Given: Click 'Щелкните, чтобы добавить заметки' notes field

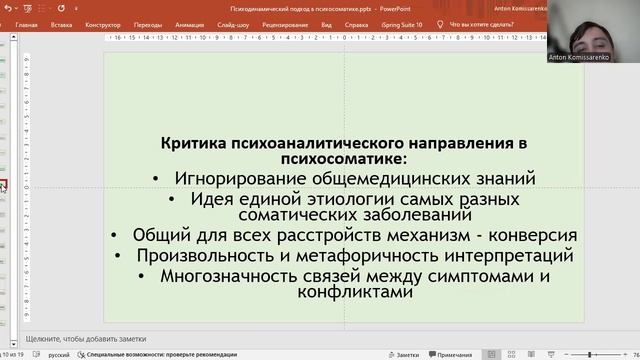Looking at the screenshot, I should (86, 339).
